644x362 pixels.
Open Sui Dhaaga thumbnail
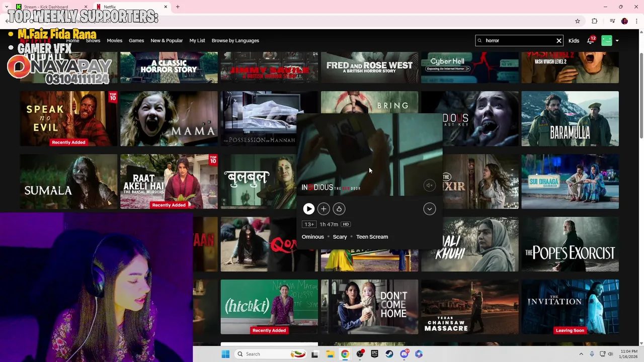coord(570,182)
